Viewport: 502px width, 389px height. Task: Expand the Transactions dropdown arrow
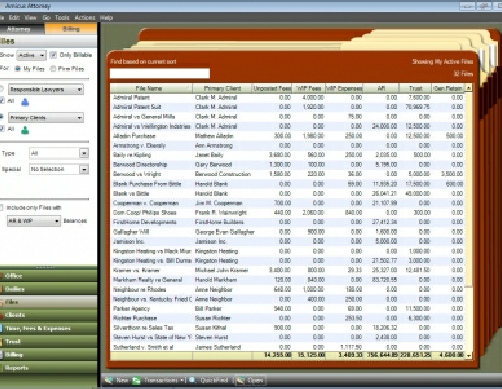(x=182, y=380)
